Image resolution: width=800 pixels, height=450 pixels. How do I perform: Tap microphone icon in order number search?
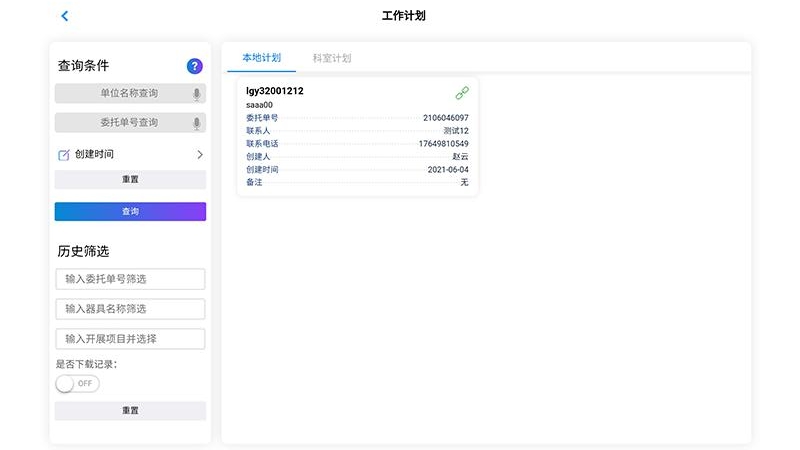point(197,123)
